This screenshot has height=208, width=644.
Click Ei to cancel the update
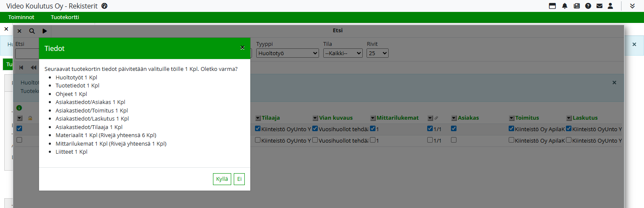pos(239,179)
